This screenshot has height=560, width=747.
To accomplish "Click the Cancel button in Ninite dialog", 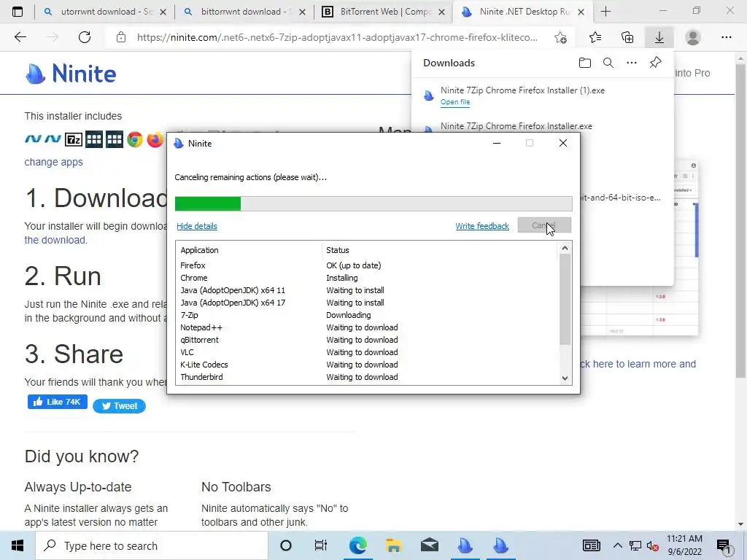I will point(544,225).
